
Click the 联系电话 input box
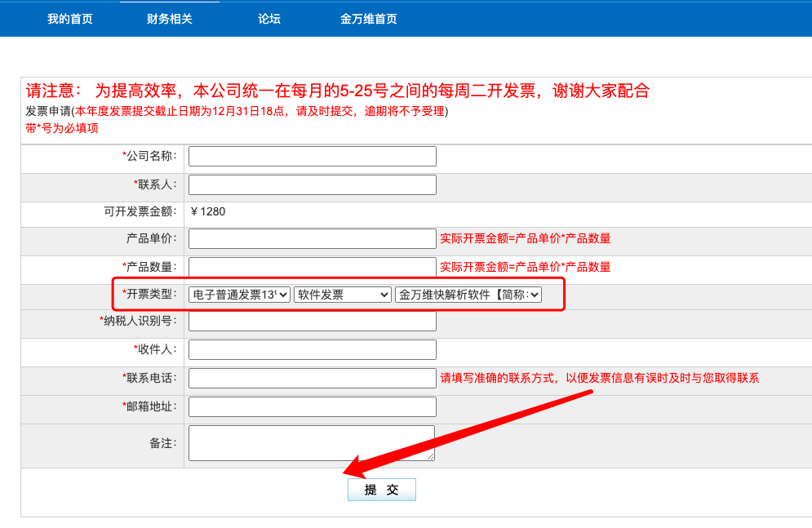click(312, 378)
